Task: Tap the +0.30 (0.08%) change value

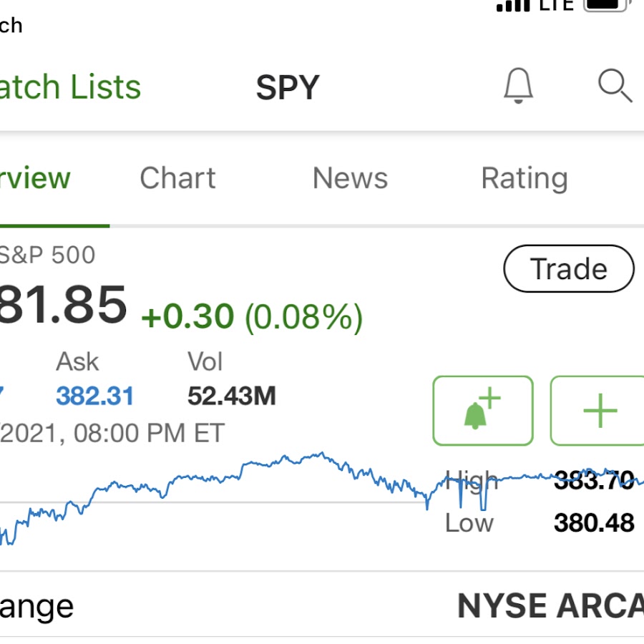Action: coord(252,317)
